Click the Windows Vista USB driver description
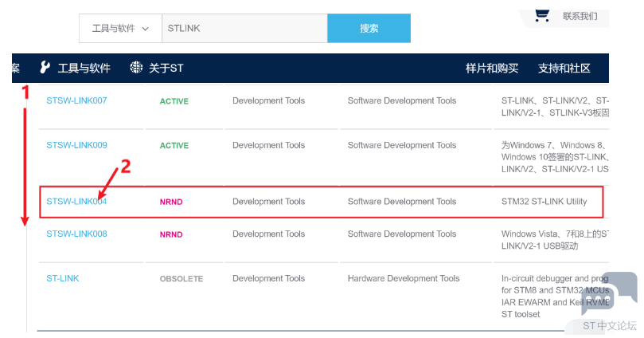644x338 pixels. click(x=555, y=240)
